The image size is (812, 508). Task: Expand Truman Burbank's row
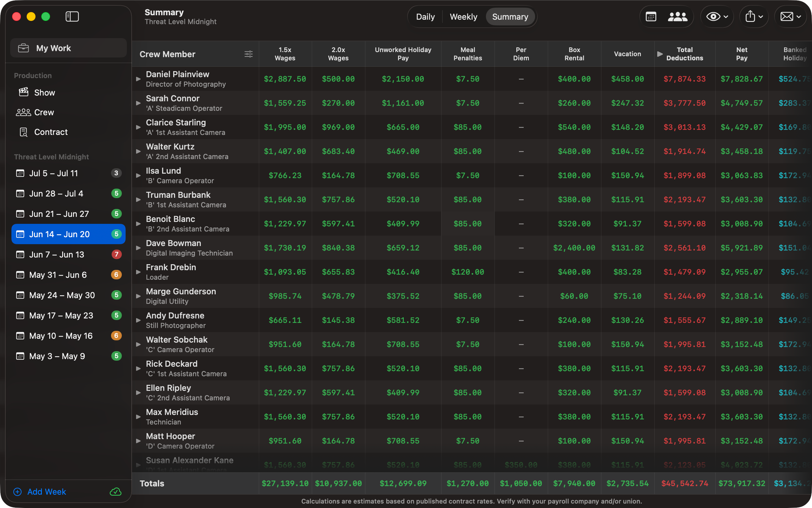pos(138,200)
